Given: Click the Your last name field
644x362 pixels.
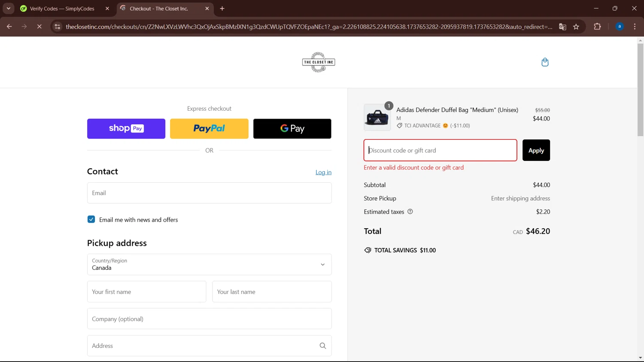Looking at the screenshot, I should [272, 292].
